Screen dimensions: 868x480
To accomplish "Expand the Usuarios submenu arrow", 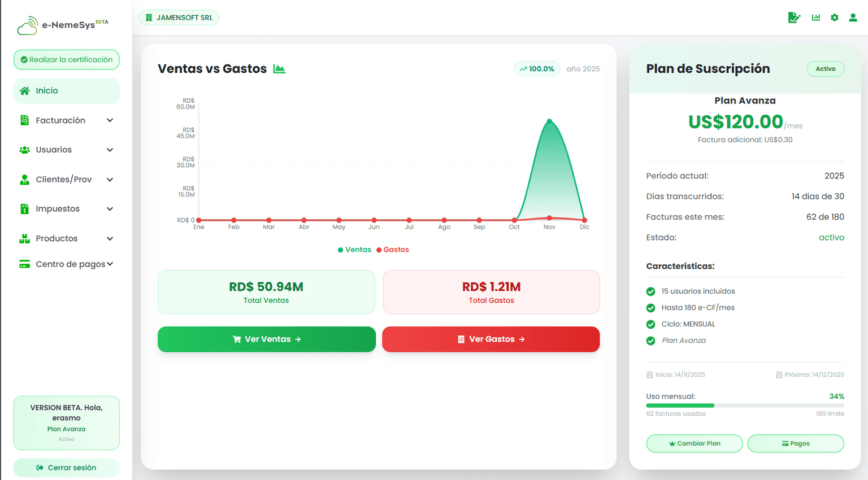I will [x=110, y=150].
